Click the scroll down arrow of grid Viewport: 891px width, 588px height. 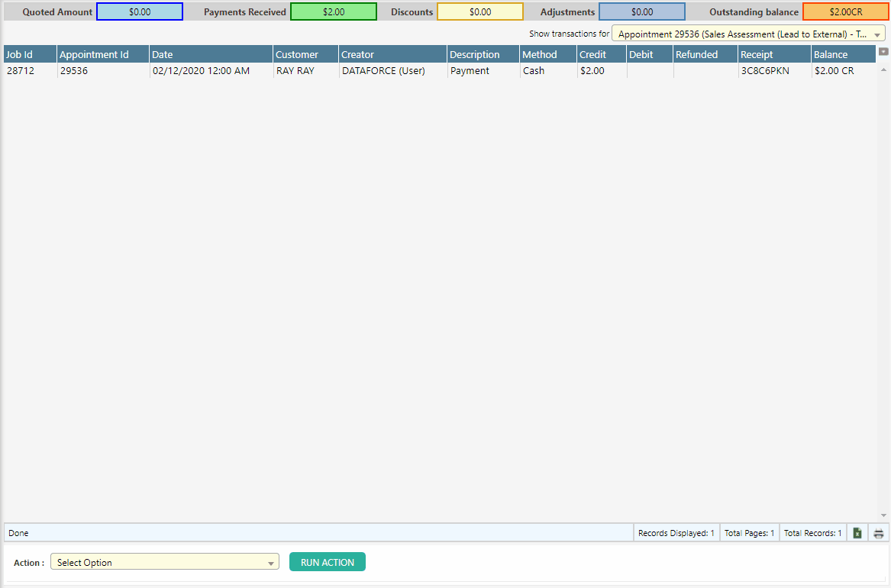tap(884, 515)
